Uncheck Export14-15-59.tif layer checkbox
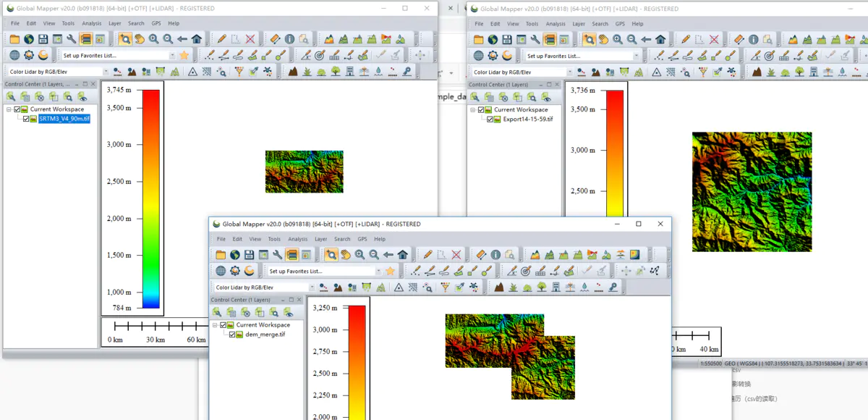868x420 pixels. coord(490,119)
